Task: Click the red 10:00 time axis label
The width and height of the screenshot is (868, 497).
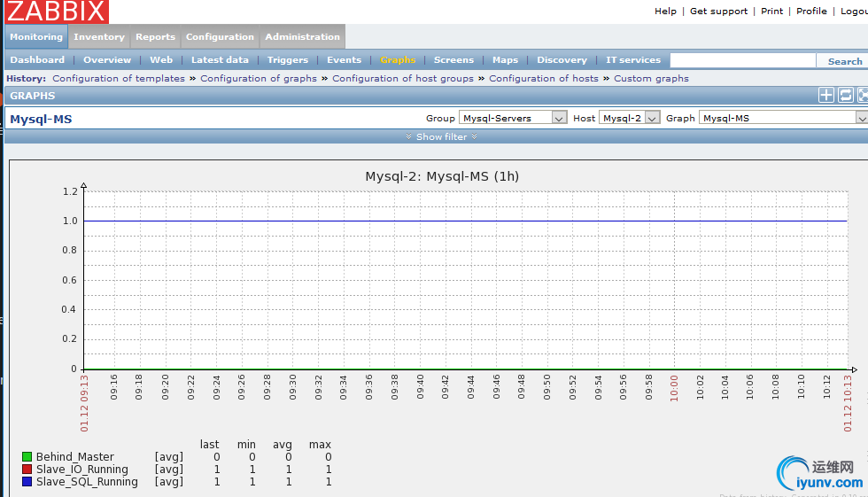Action: pos(674,387)
